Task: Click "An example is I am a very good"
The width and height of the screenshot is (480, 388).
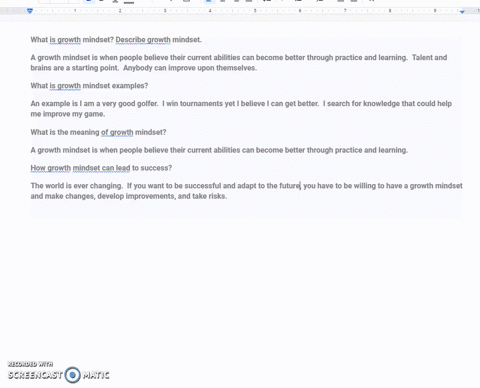Action: pos(83,104)
